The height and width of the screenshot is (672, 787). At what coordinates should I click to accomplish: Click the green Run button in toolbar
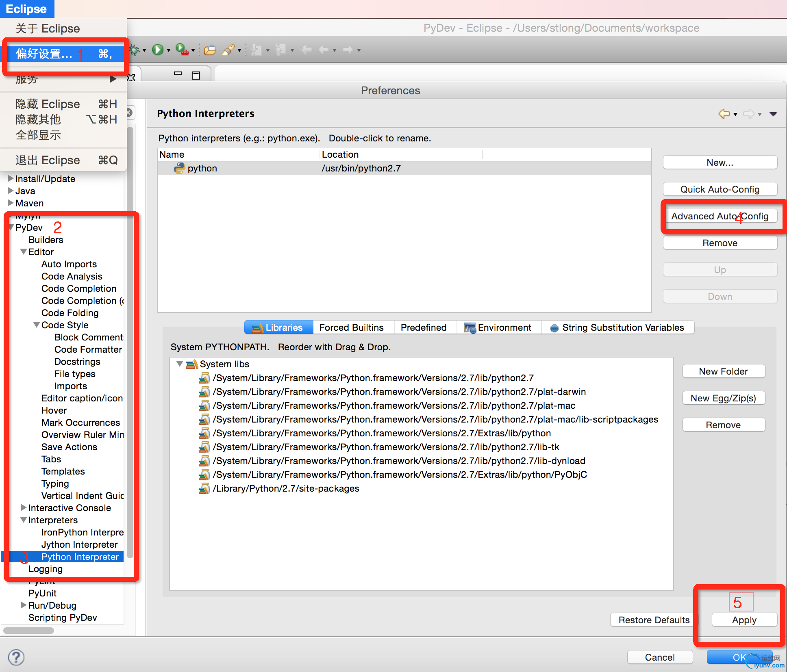[158, 50]
